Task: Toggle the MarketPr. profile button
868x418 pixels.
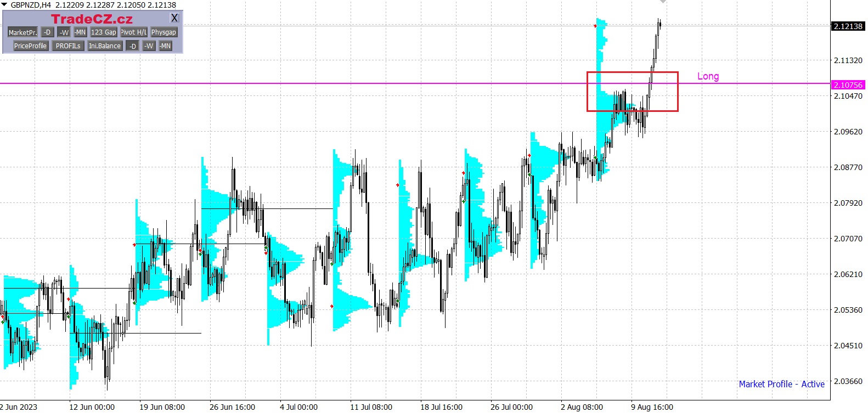Action: tap(22, 32)
